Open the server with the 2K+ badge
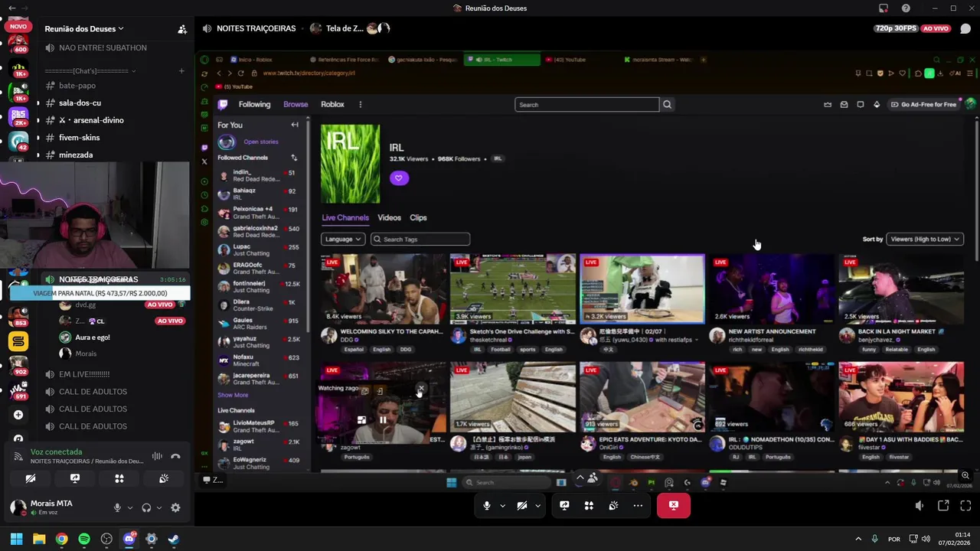This screenshot has width=980, height=551. click(x=18, y=116)
